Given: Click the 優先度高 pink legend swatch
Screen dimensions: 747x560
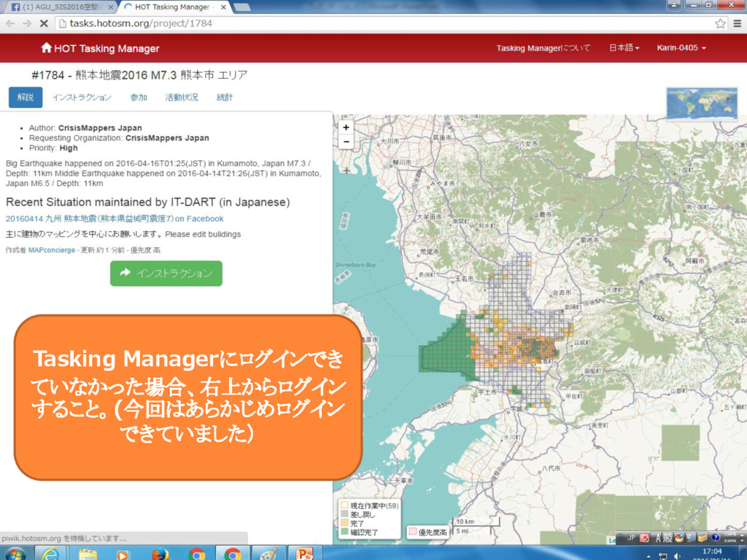Looking at the screenshot, I should coord(413,532).
